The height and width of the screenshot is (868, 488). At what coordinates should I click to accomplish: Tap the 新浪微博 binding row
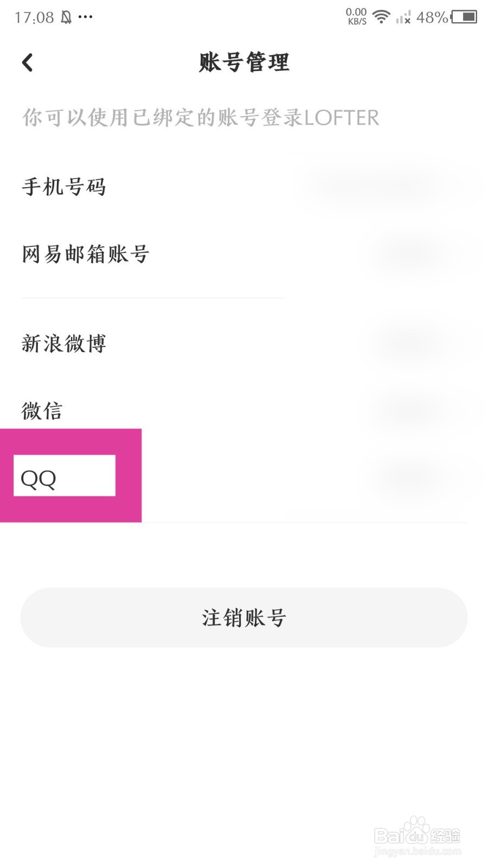64,343
